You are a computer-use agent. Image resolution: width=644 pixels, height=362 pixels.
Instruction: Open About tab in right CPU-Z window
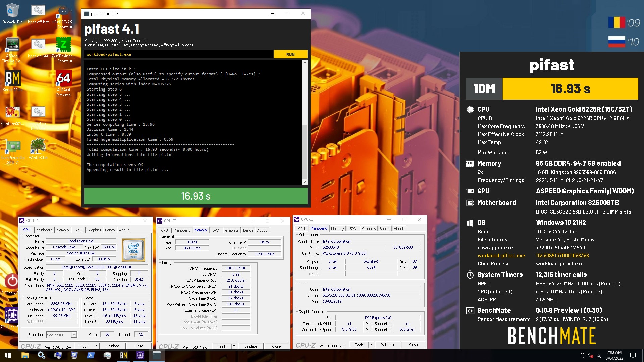pos(399,229)
